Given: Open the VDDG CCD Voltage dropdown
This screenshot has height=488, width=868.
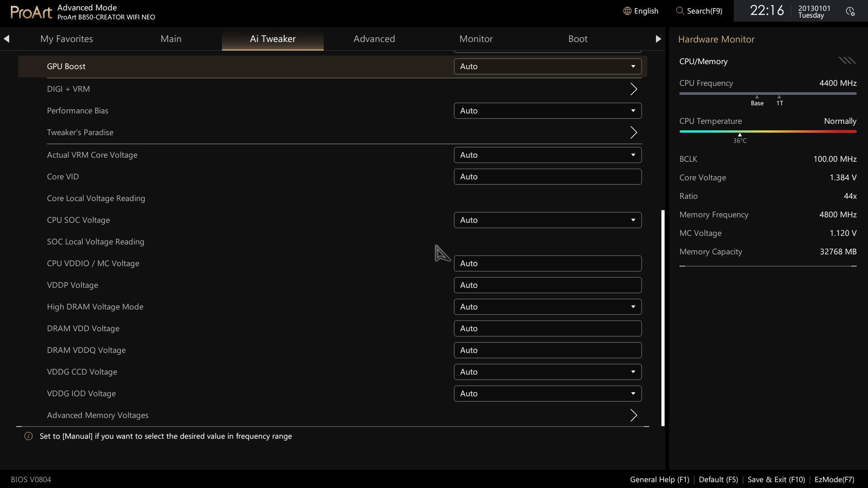Looking at the screenshot, I should (x=547, y=372).
